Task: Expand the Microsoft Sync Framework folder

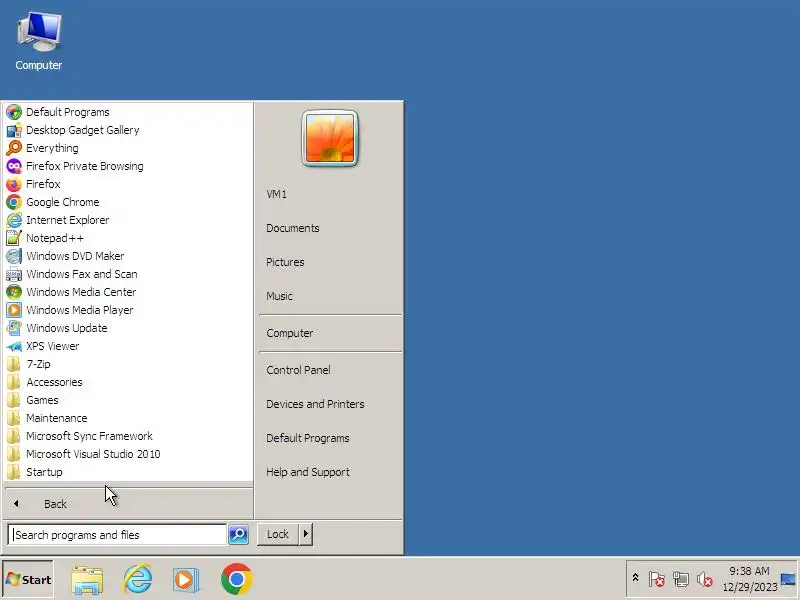Action: (x=129, y=436)
